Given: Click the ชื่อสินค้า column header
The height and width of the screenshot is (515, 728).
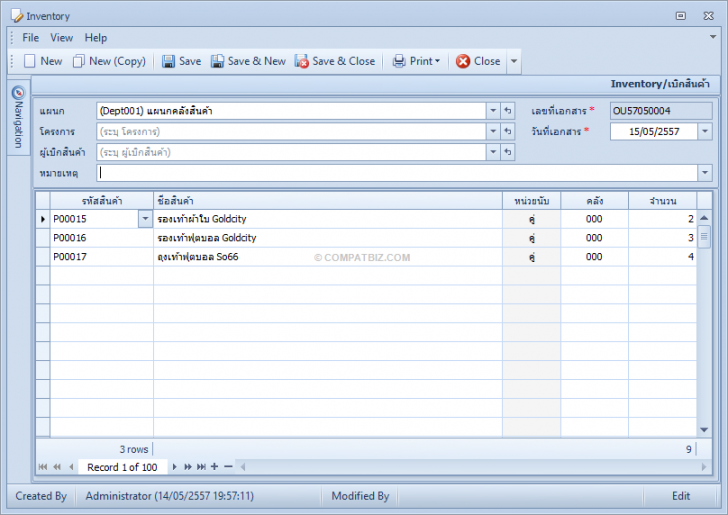Looking at the screenshot, I should point(328,201).
